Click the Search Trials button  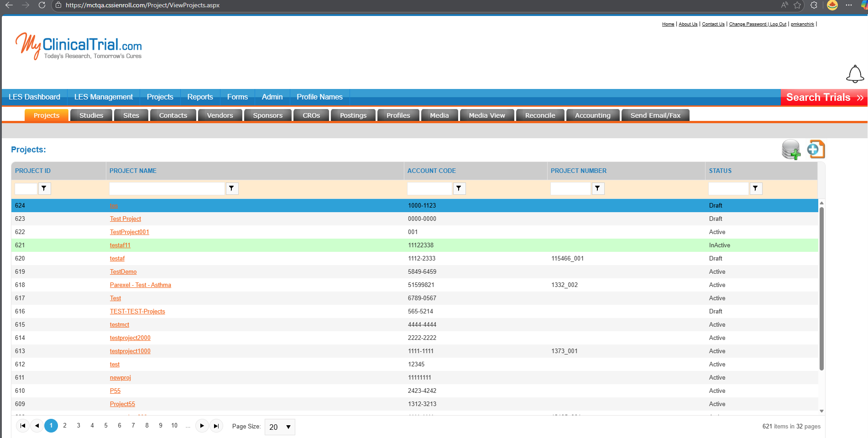[824, 97]
